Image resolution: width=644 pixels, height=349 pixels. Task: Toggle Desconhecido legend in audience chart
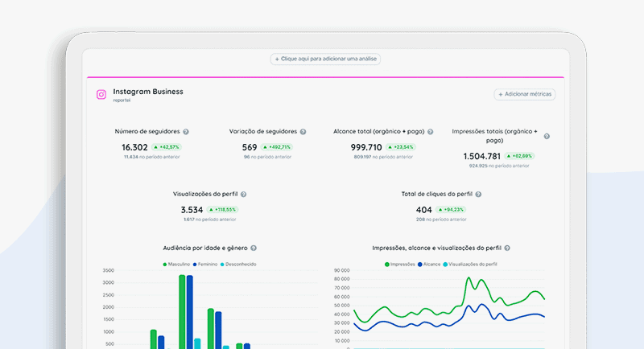pyautogui.click(x=238, y=265)
